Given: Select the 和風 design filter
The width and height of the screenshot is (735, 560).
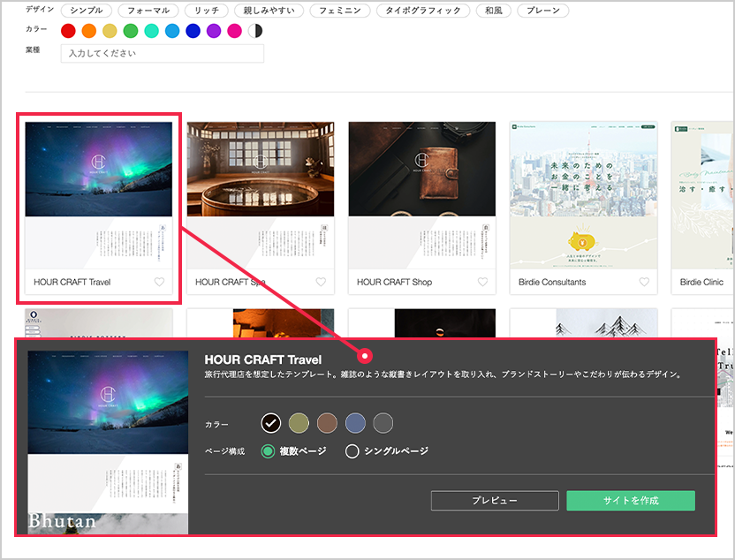Looking at the screenshot, I should [492, 11].
